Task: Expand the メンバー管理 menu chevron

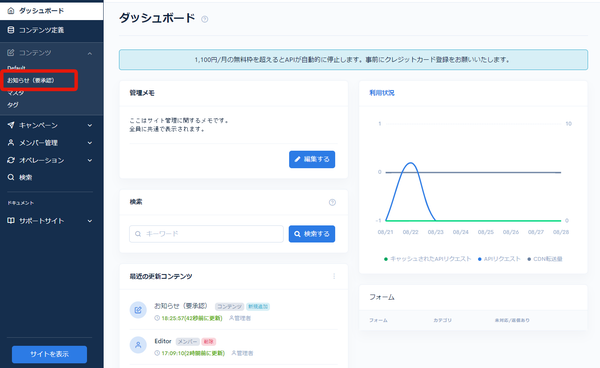Action: coord(90,143)
